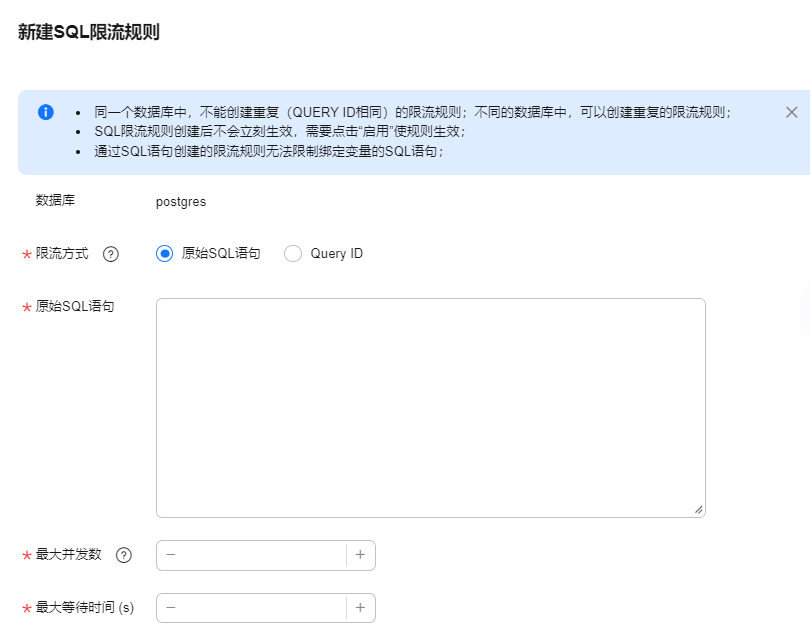Select the Query ID radio button
Screen dimensions: 810x634
coord(293,254)
